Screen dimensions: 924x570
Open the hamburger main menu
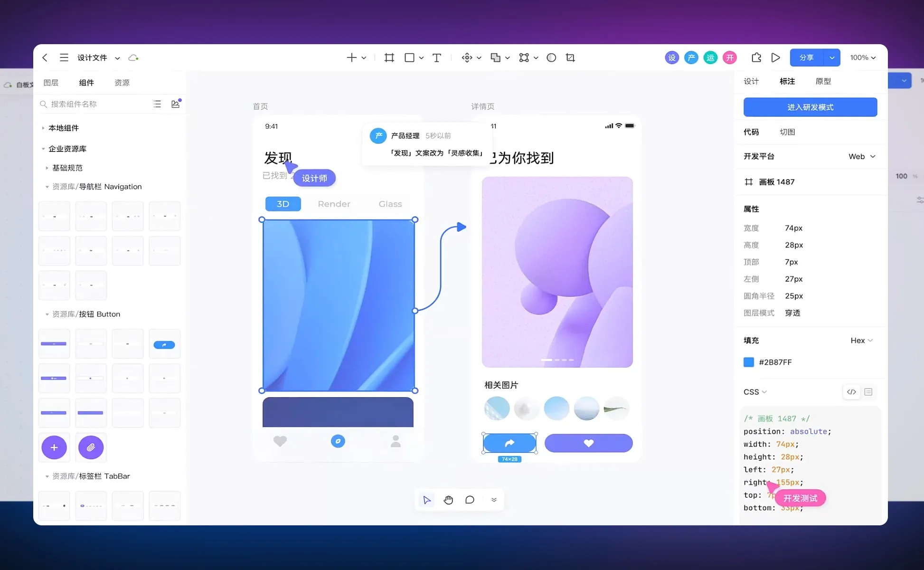pos(64,57)
